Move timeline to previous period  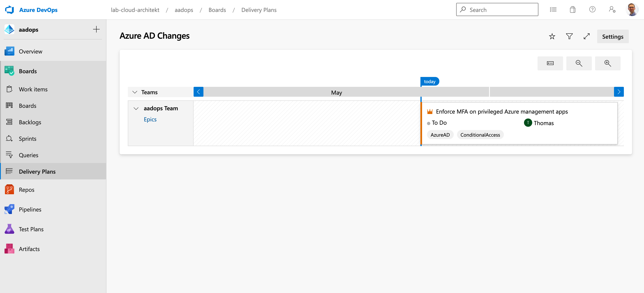coord(199,92)
